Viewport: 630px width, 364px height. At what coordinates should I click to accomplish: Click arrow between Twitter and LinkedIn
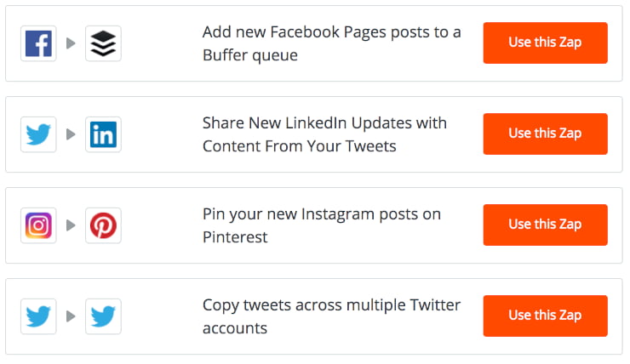(72, 134)
